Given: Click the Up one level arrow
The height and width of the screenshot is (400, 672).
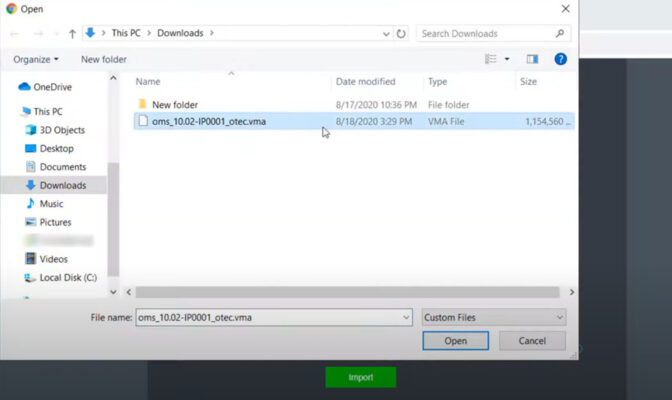Looking at the screenshot, I should click(x=72, y=33).
